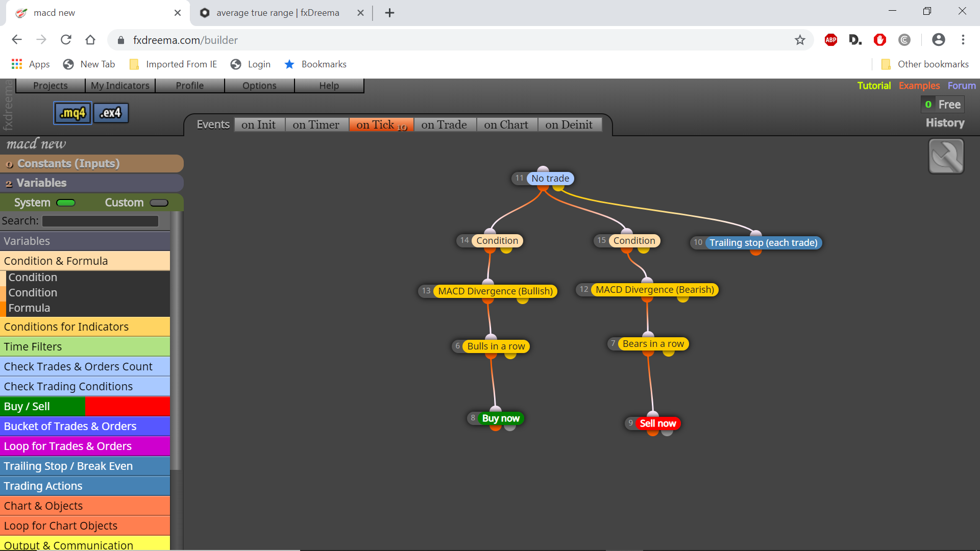Switch to on Chart event tab
Image resolution: width=980 pixels, height=551 pixels.
coord(506,124)
